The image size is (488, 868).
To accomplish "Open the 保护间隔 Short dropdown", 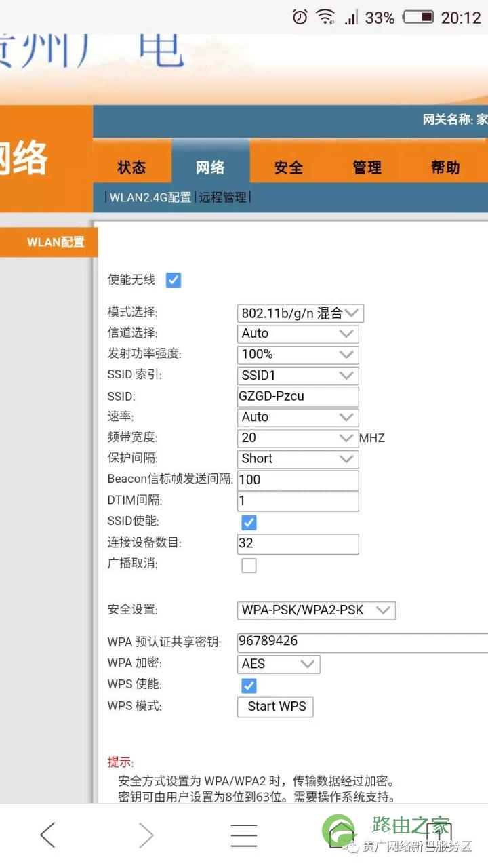I will (x=298, y=459).
